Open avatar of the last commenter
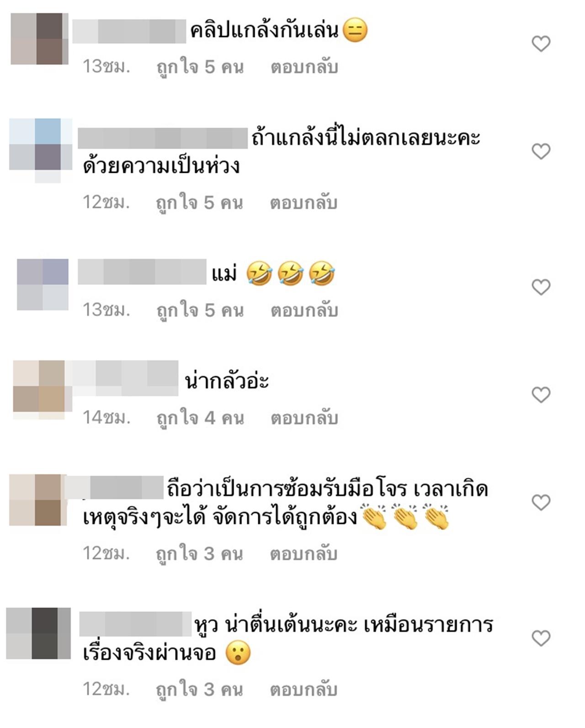 (38, 633)
